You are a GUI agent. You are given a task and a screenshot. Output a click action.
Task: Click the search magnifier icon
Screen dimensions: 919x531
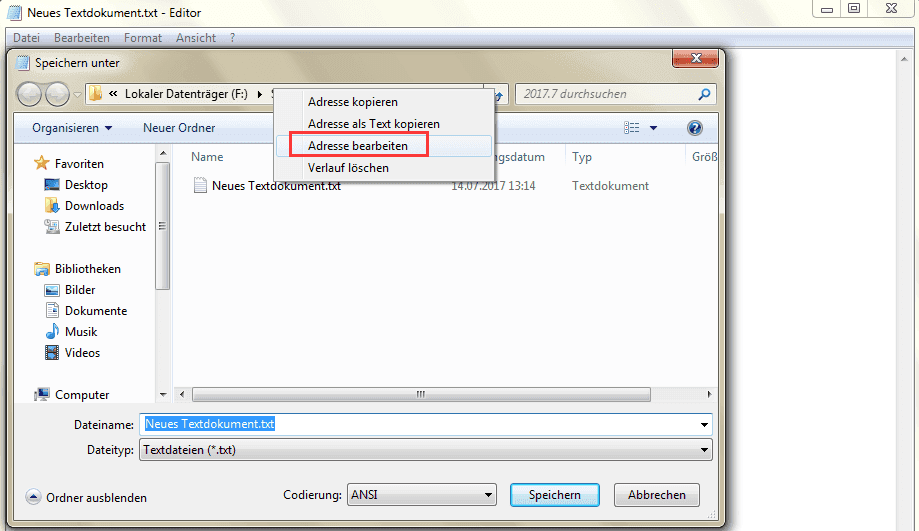point(704,94)
